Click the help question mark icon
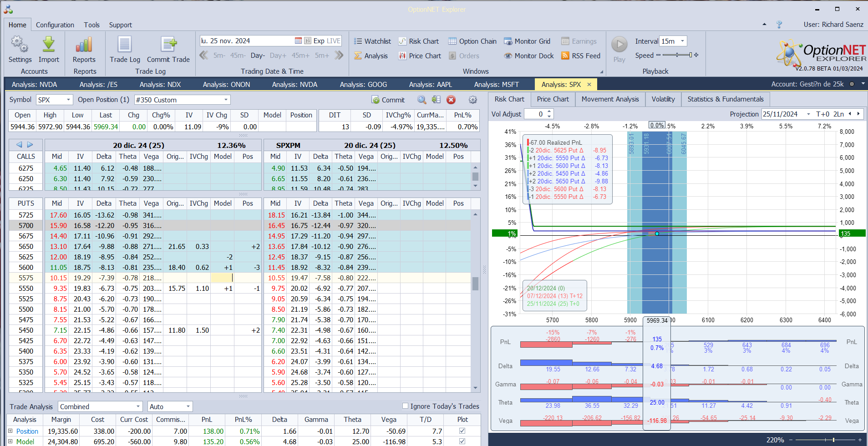Image resolution: width=868 pixels, height=446 pixels. [779, 25]
